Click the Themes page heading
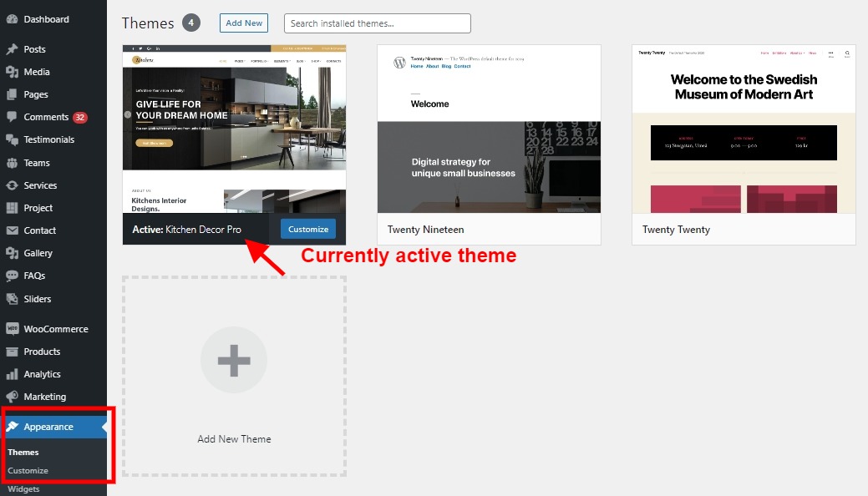868x496 pixels. click(148, 23)
